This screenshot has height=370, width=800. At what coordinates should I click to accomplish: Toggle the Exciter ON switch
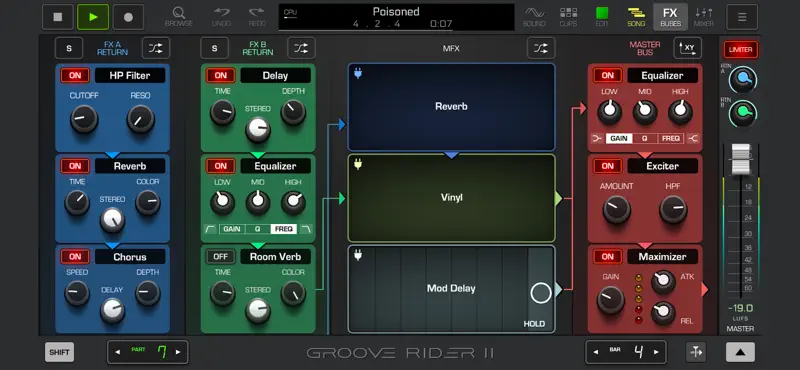coord(607,166)
